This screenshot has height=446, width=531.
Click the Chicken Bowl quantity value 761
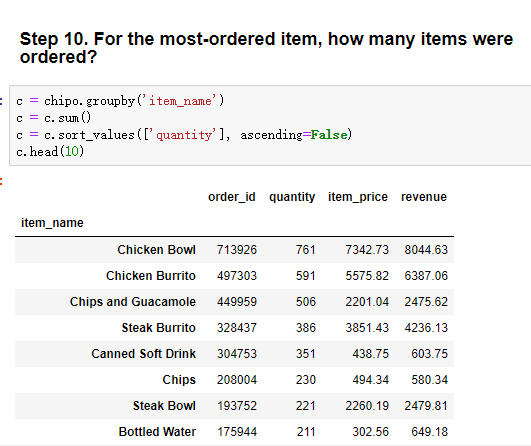coord(305,250)
